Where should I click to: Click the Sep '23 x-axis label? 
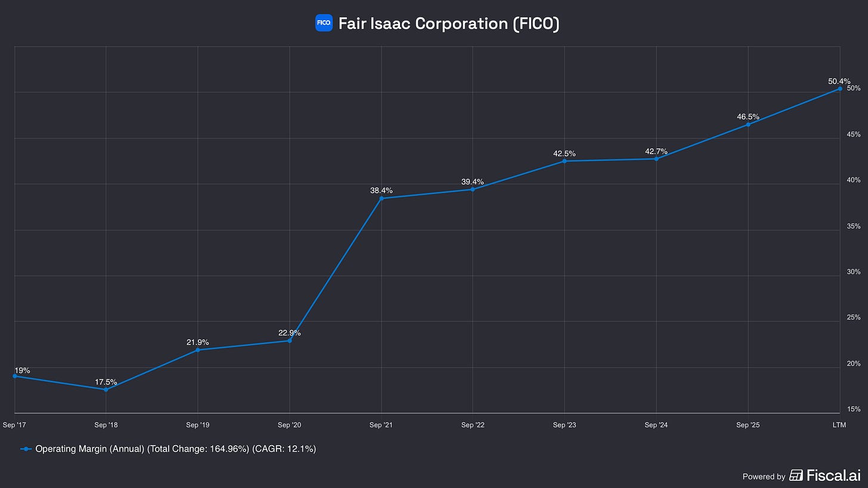coord(565,425)
